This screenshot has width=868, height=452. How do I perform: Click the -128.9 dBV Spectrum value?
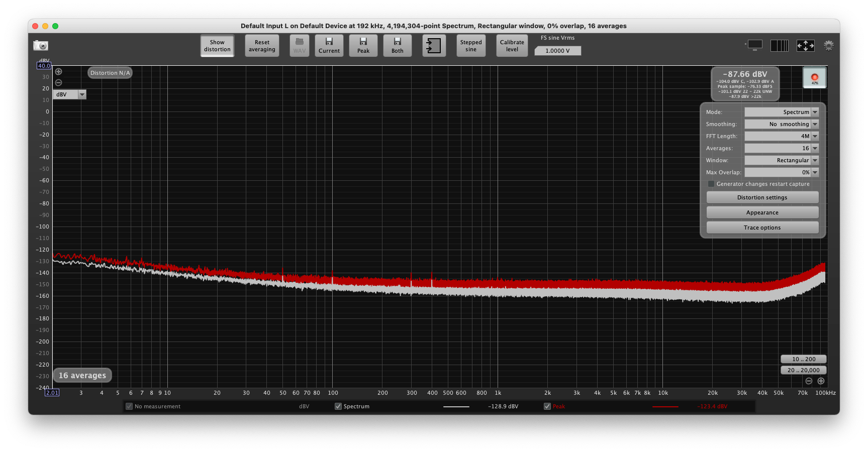503,406
